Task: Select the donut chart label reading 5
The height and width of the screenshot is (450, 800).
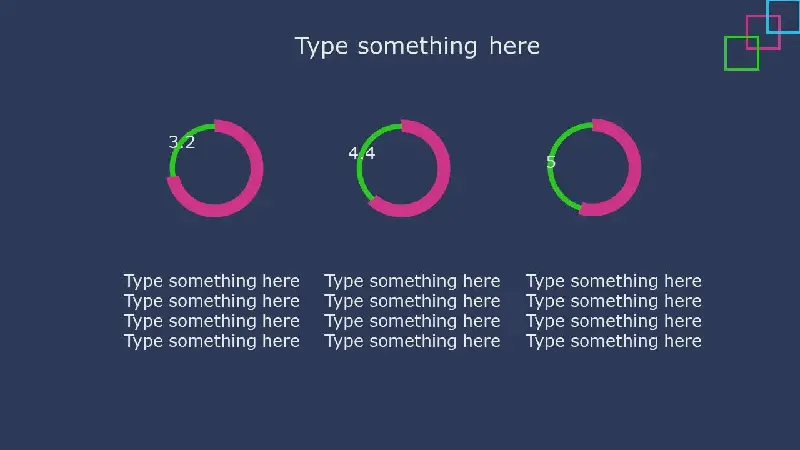Action: tap(551, 162)
